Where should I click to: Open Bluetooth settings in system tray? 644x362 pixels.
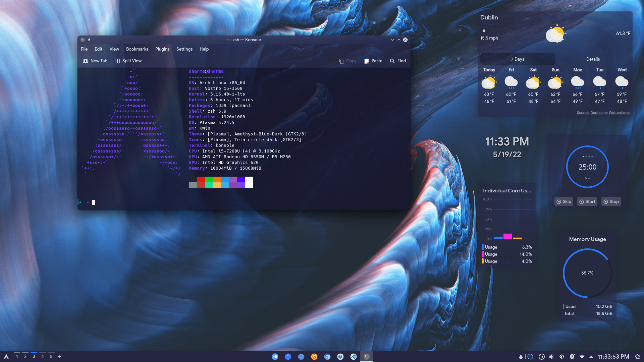[x=572, y=357]
